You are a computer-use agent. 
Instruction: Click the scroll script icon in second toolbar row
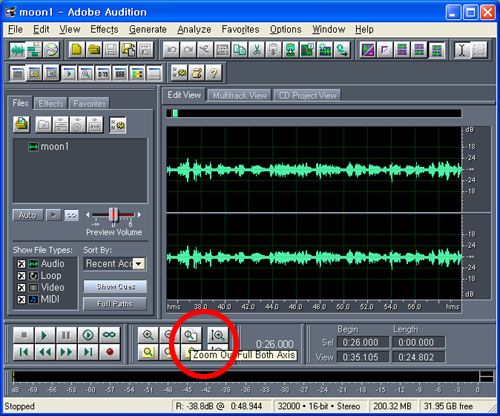click(x=197, y=73)
